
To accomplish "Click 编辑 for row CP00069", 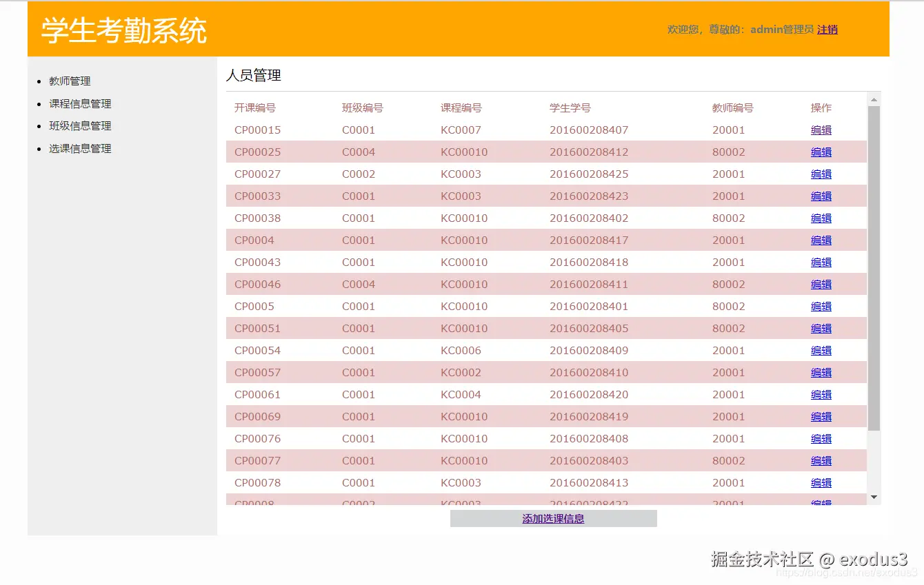I will [x=821, y=417].
